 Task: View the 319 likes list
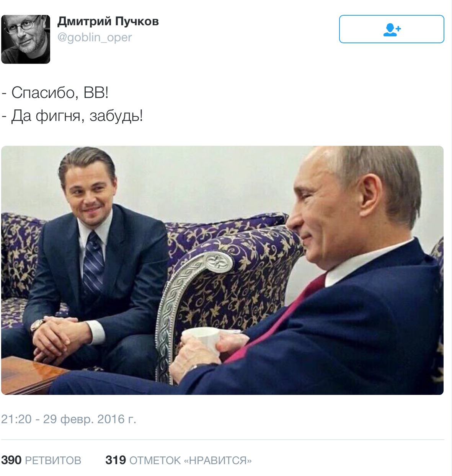[178, 460]
